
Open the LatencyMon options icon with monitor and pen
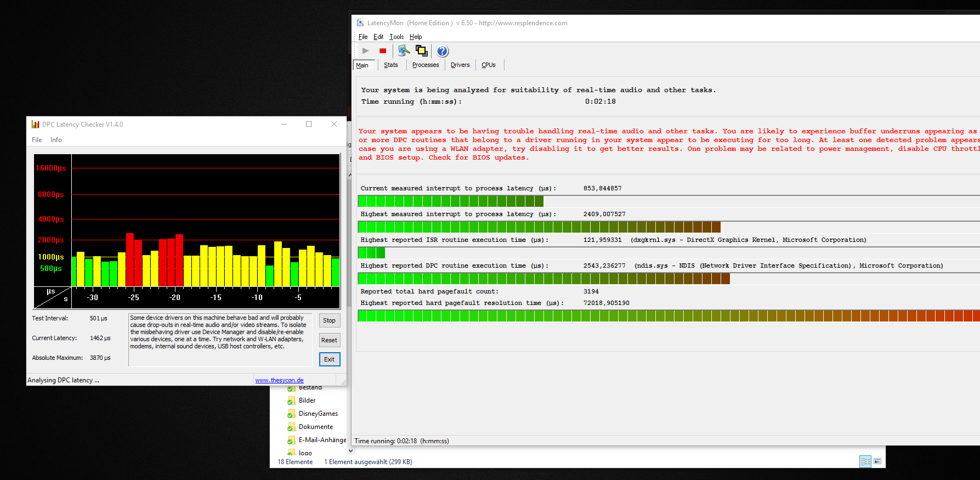(x=404, y=51)
